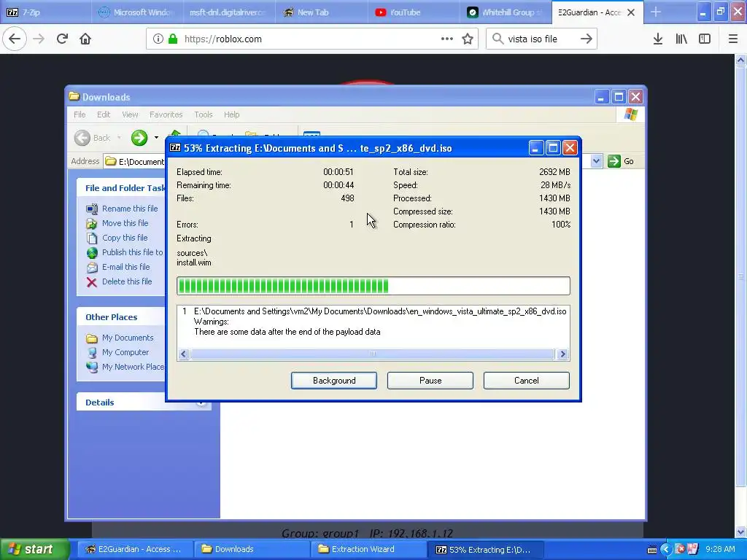The image size is (747, 560).
Task: Click the Firefox forward arrow
Action: (x=39, y=39)
